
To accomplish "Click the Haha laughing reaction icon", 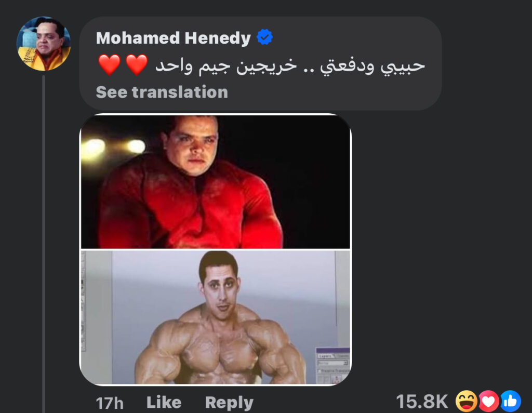I will pos(466,401).
